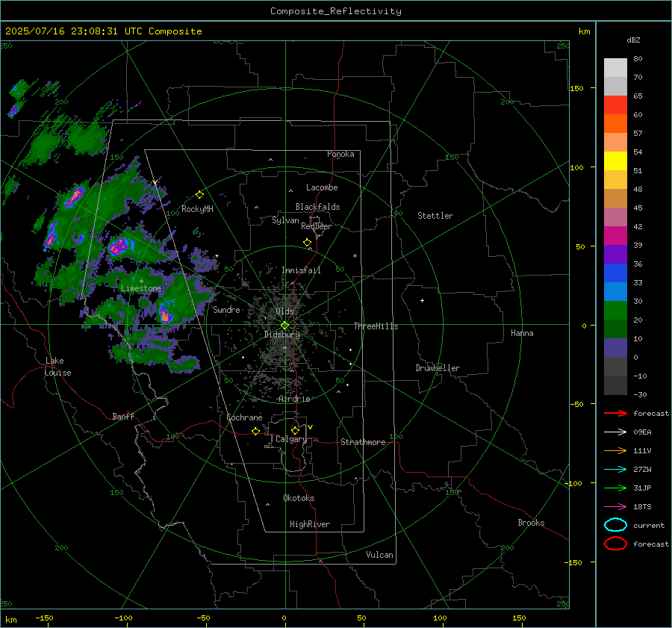Click the red 'forecast' ellipse legend icon
Image resolution: width=672 pixels, height=628 pixels.
point(615,544)
